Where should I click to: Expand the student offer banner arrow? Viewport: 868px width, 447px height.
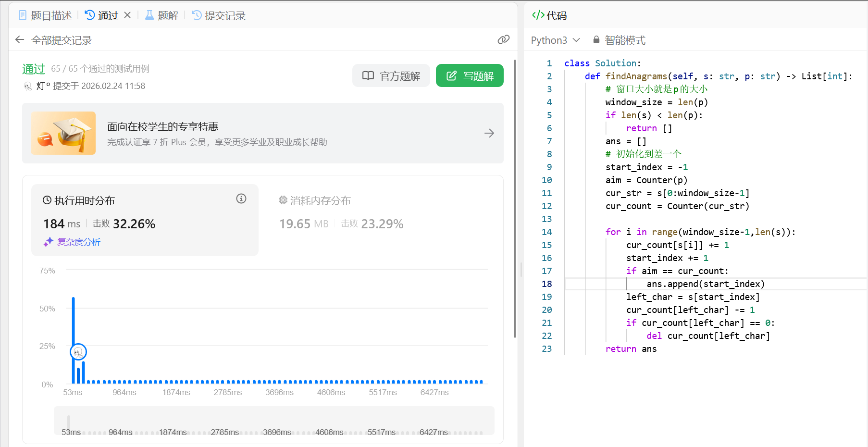[x=489, y=133]
